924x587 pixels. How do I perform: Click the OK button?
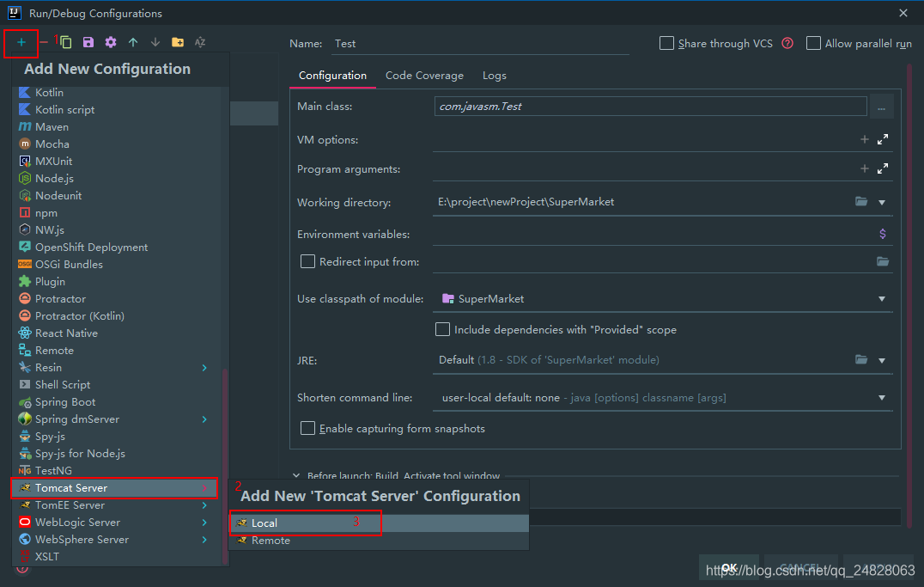coord(729,567)
